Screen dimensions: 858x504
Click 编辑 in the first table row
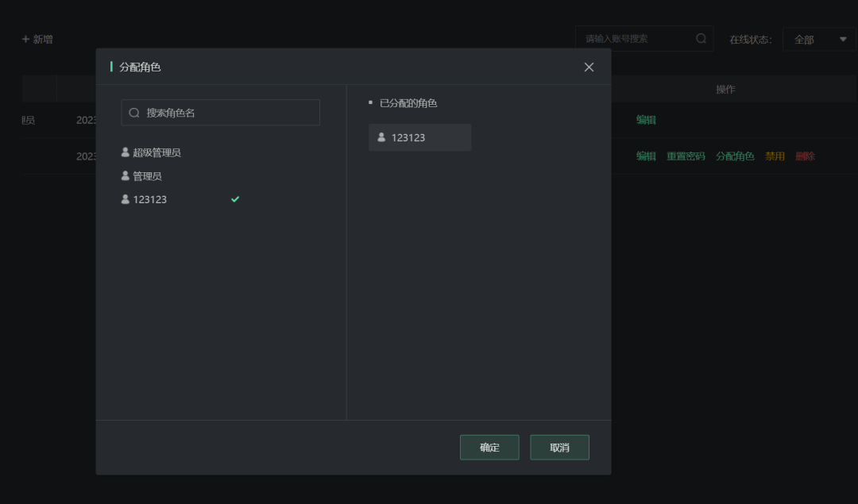[x=646, y=120]
